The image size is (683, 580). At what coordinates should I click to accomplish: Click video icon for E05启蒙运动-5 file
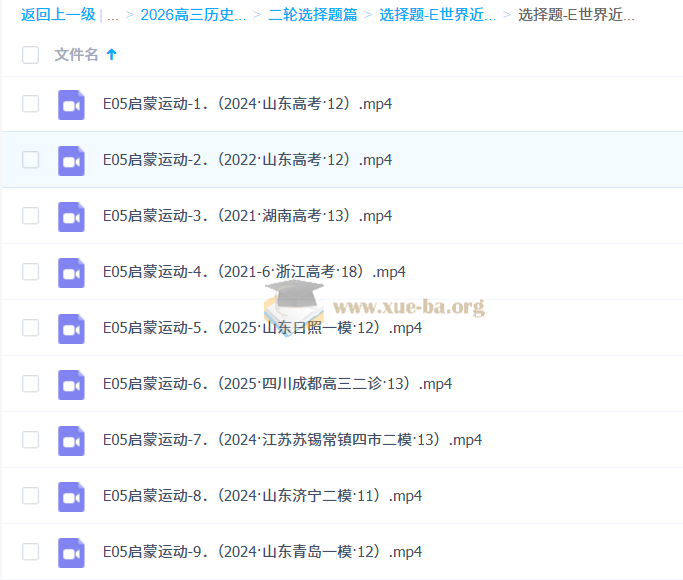[x=71, y=328]
